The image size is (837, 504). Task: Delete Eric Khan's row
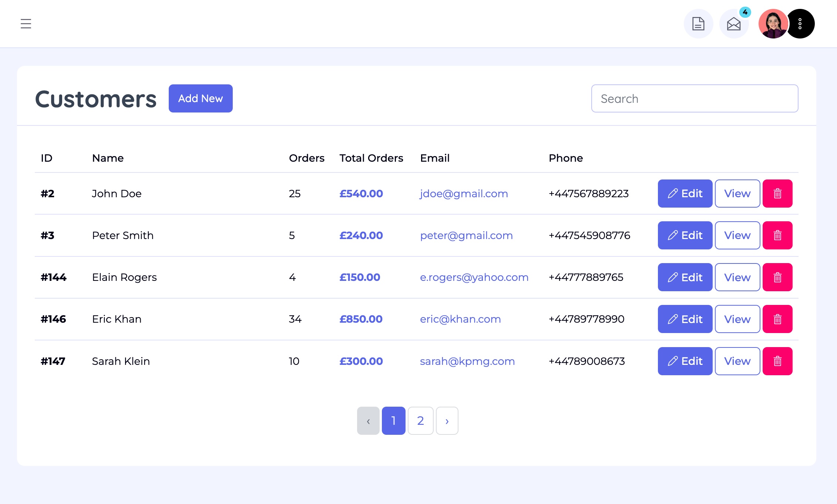pyautogui.click(x=777, y=319)
